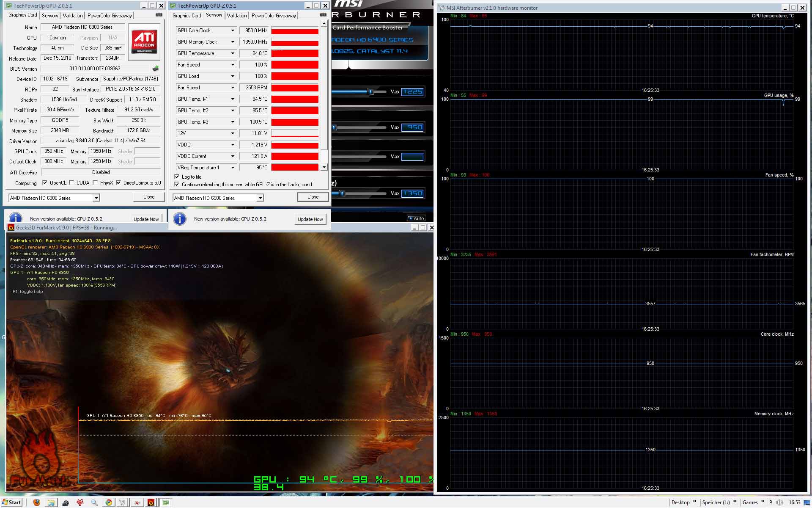812x508 pixels.
Task: Enable the Log to file checkbox
Action: [x=177, y=177]
